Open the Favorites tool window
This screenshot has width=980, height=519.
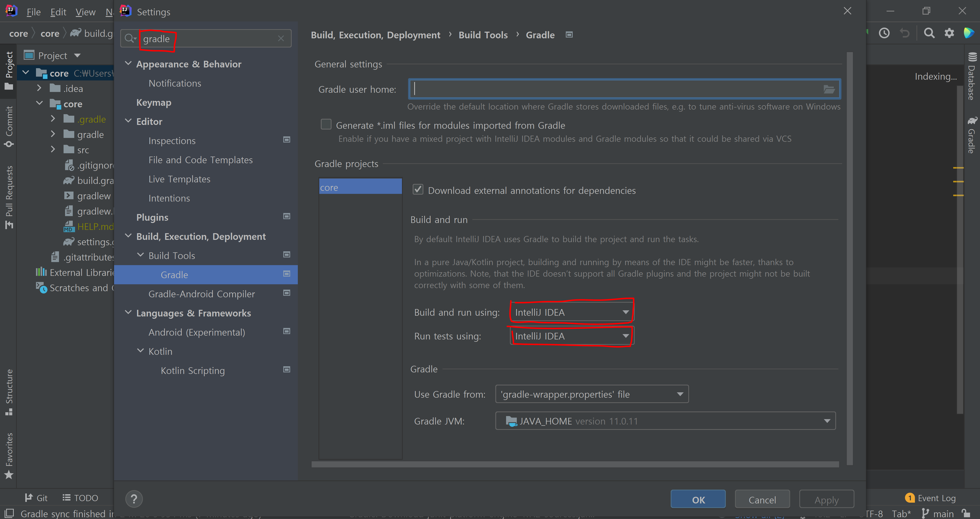pos(9,456)
